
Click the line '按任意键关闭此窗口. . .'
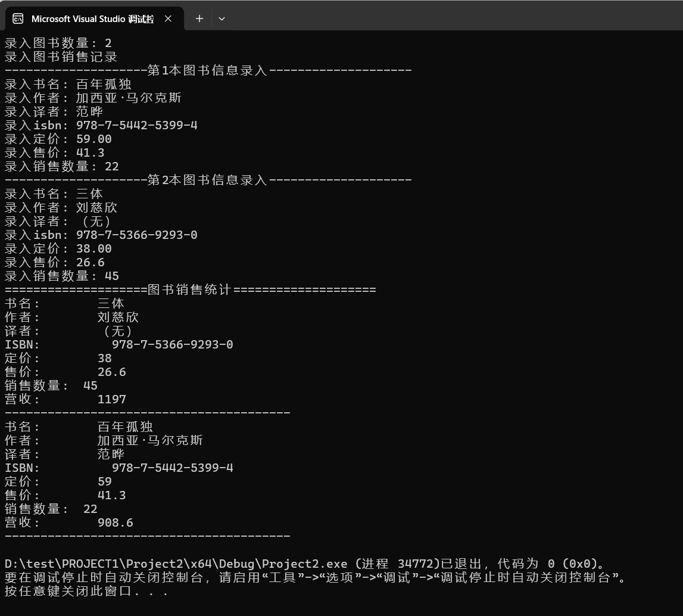[x=86, y=592]
